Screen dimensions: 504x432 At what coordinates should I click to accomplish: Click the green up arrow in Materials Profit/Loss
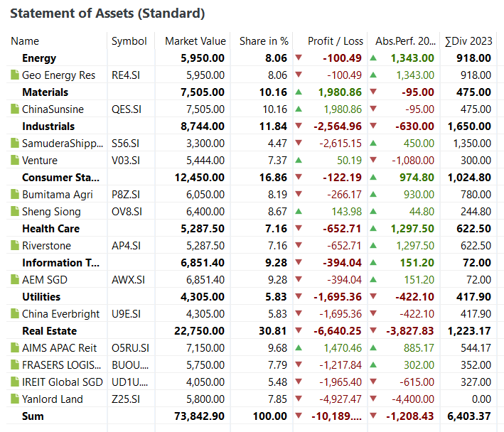click(x=299, y=92)
